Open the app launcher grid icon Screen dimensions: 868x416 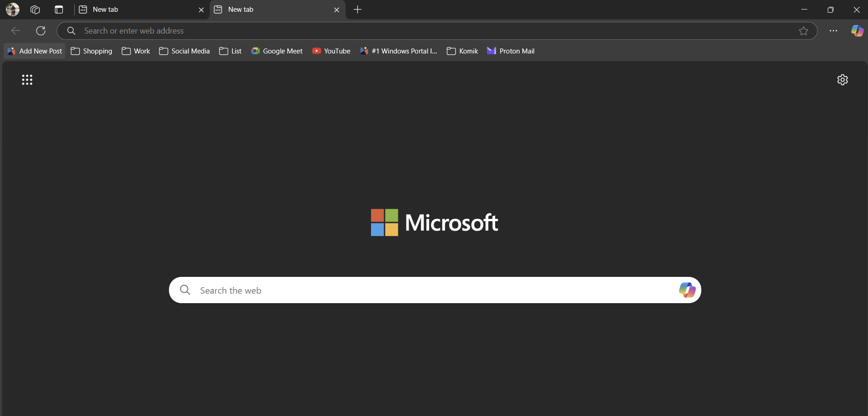coord(27,80)
